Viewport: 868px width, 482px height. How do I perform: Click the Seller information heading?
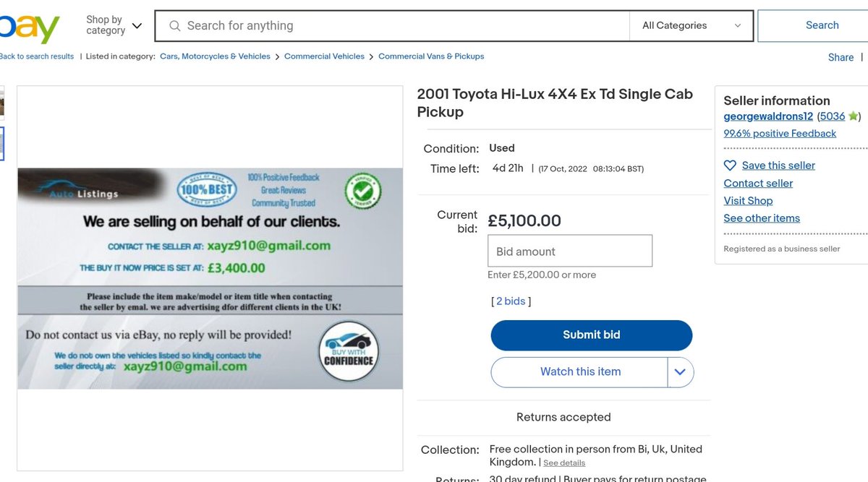777,101
